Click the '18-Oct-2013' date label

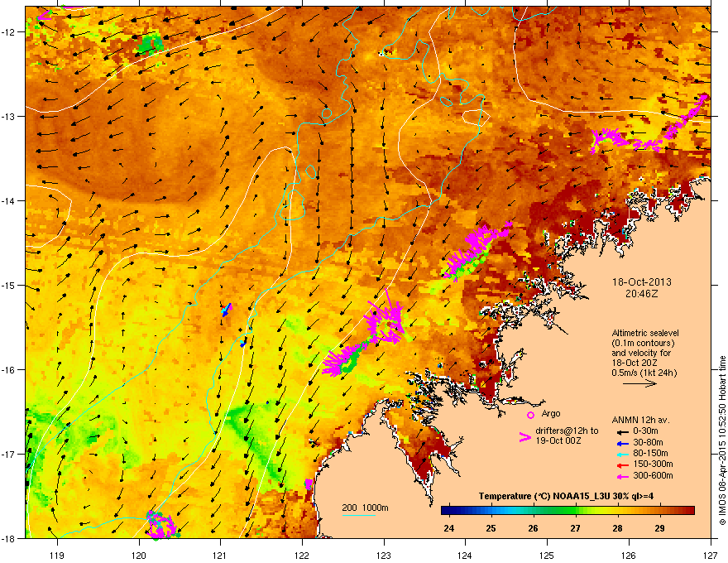(642, 282)
